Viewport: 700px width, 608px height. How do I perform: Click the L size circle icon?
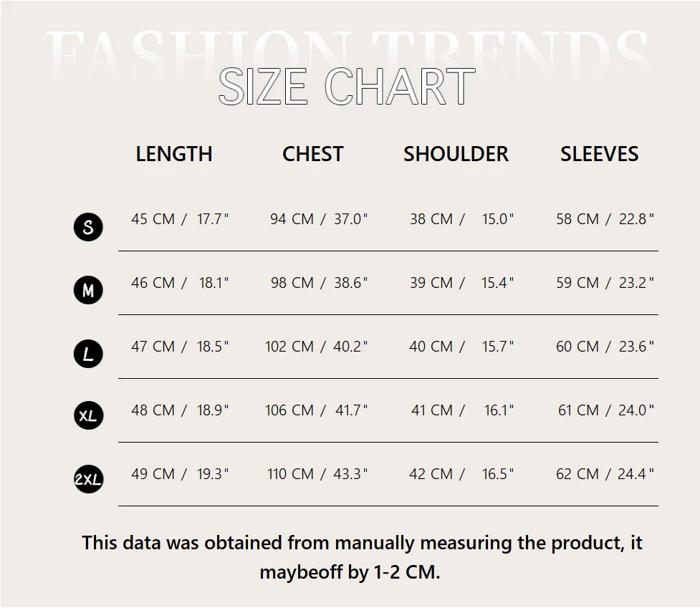click(x=88, y=354)
